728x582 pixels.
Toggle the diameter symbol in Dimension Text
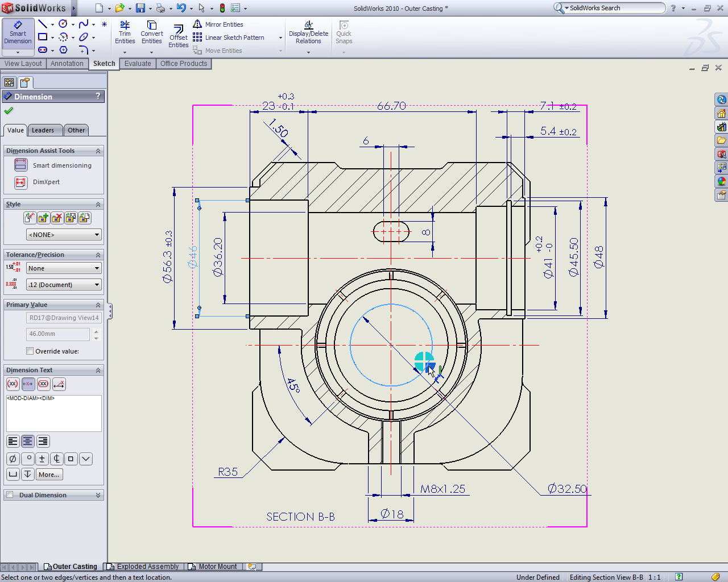(12, 459)
